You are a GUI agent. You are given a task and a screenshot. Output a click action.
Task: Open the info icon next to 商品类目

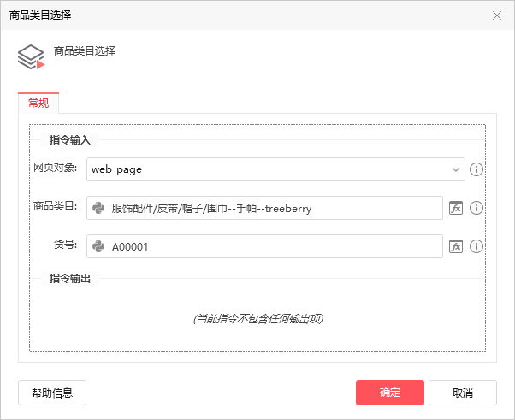pyautogui.click(x=476, y=208)
